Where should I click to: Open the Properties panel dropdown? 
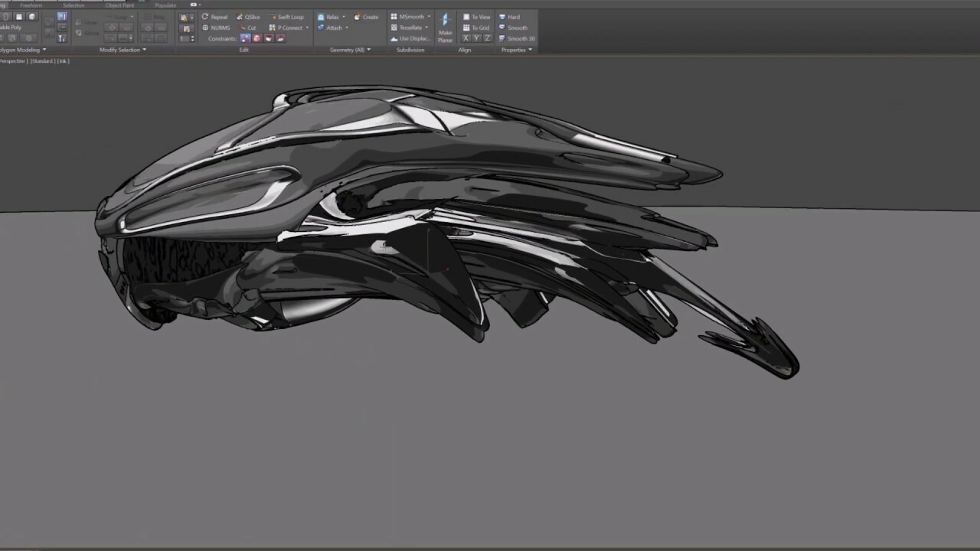point(530,49)
